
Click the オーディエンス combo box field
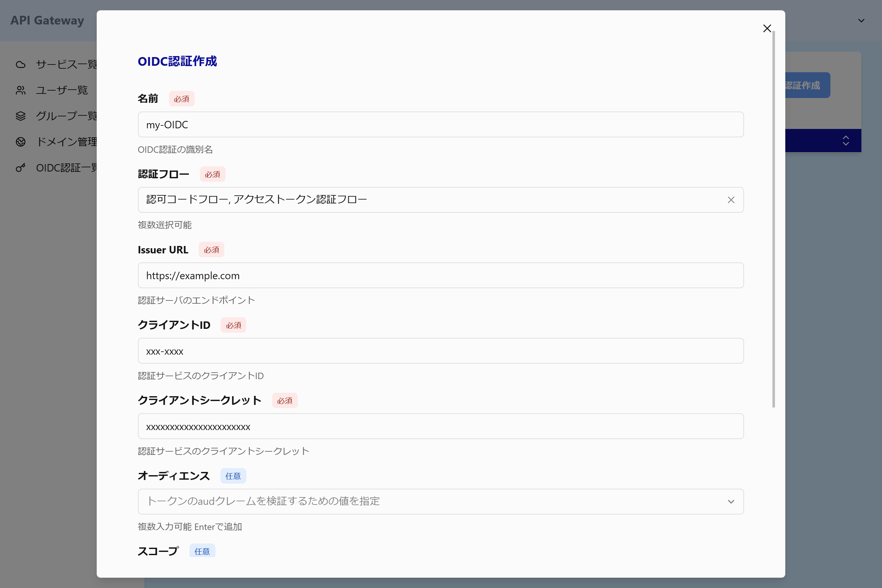click(x=441, y=502)
